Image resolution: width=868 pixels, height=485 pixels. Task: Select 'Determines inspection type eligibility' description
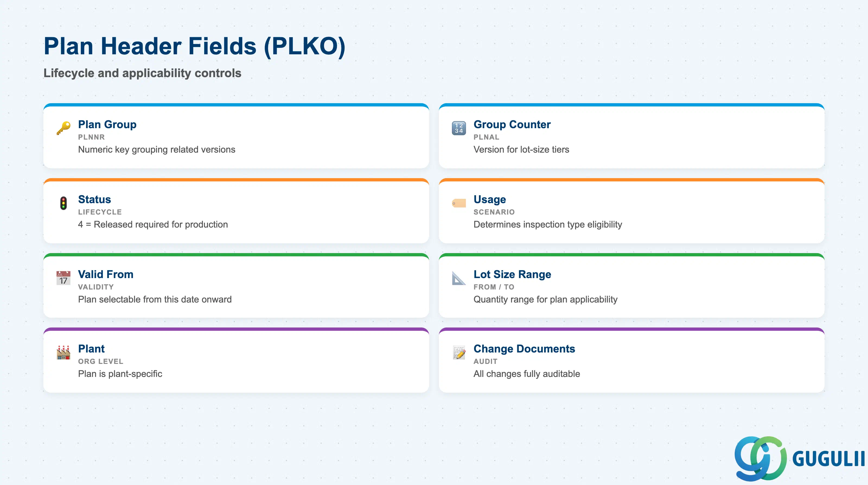[x=548, y=224]
